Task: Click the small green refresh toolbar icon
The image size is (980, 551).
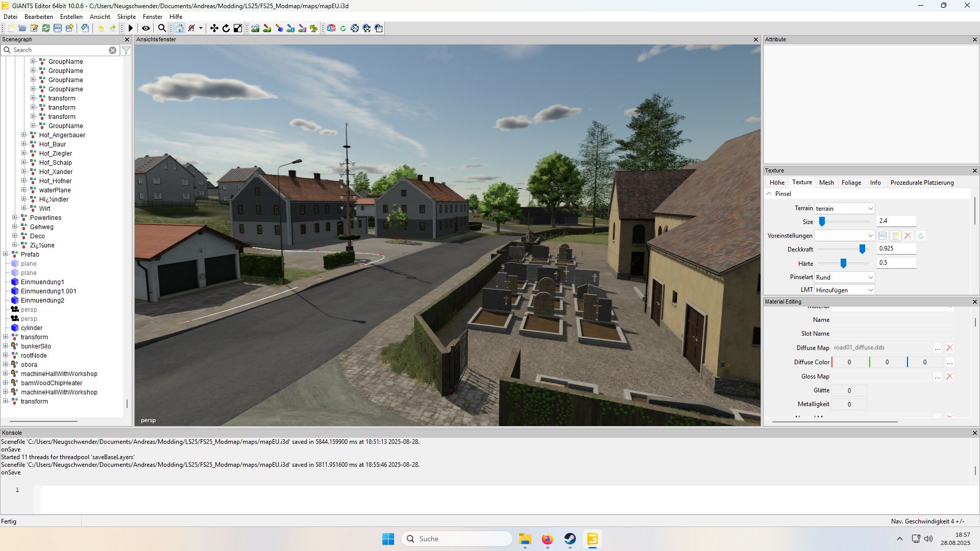Action: 343,28
